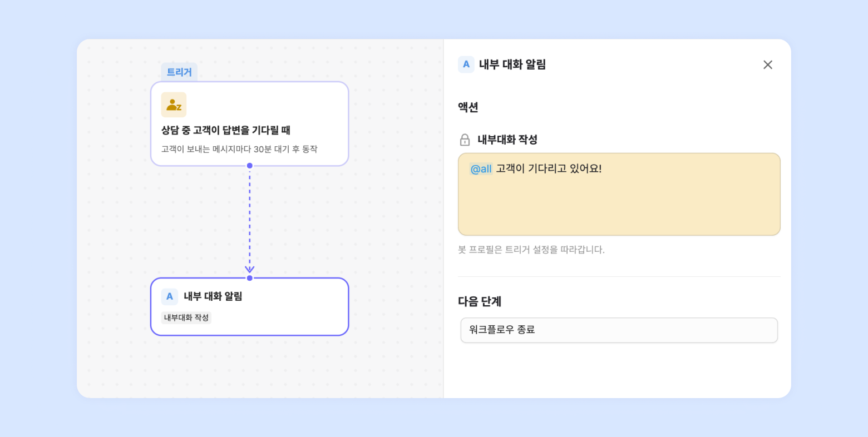Select the 내부 대화 알림 node title

coord(213,297)
